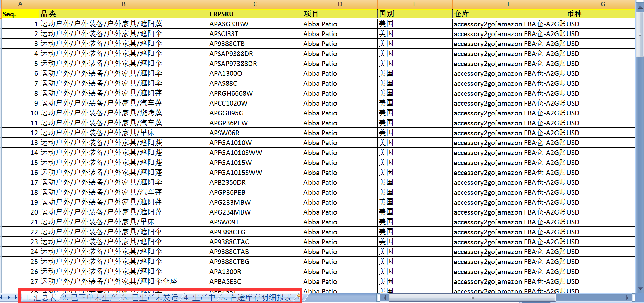644x303 pixels.
Task: Select cell with SKU APCC1020W
Action: (x=255, y=103)
